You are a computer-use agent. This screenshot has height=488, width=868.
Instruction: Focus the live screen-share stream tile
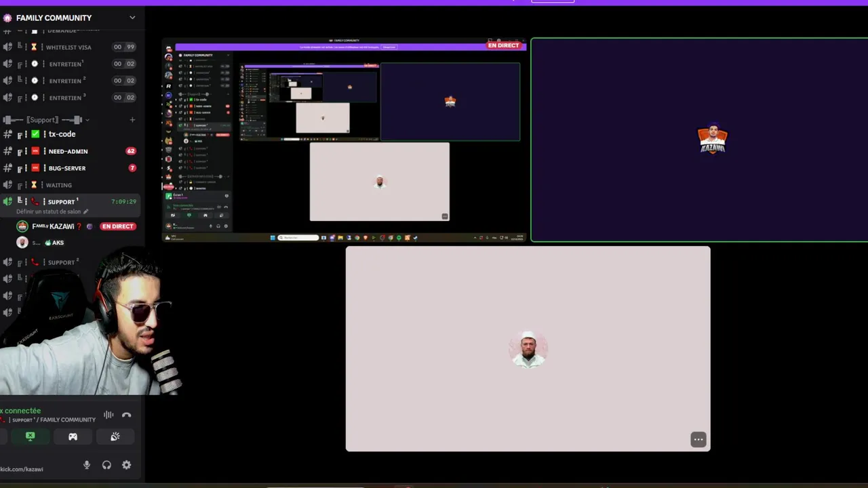[x=344, y=140]
